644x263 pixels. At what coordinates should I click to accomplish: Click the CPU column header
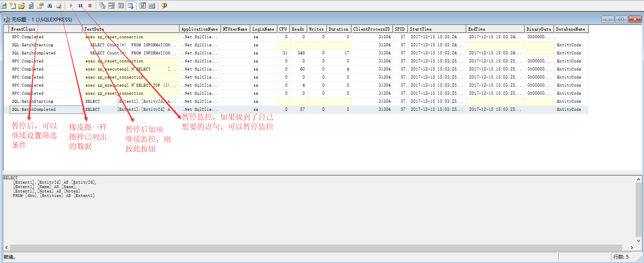(x=284, y=29)
